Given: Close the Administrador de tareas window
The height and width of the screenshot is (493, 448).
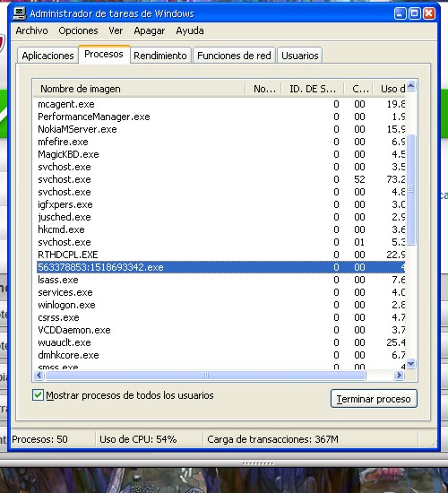Looking at the screenshot, I should coord(429,13).
